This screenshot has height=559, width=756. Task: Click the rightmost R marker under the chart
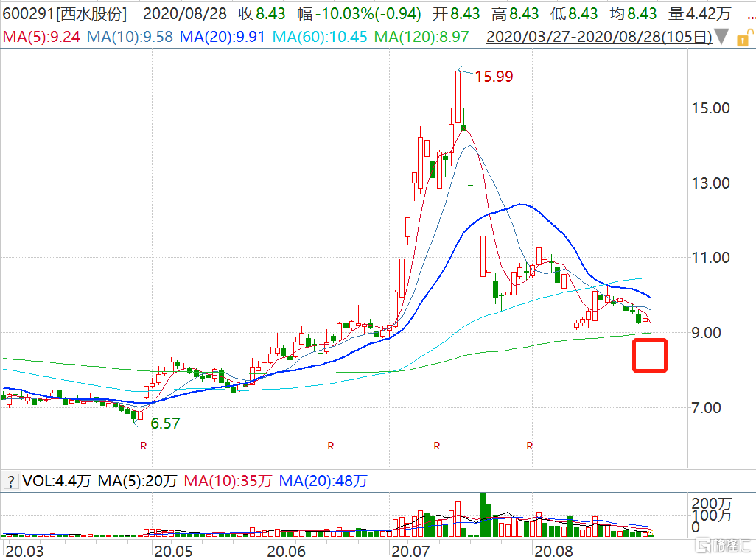click(529, 446)
